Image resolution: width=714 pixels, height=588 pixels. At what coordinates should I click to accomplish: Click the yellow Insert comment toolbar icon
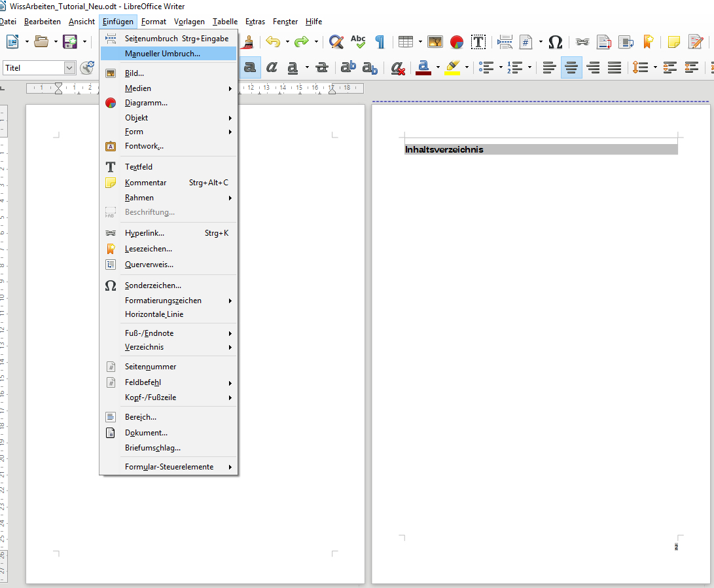[x=673, y=42]
